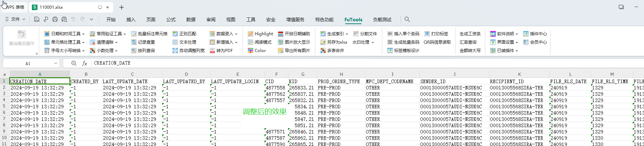Click 分割文件 split file tool
The image size is (644, 146).
pos(365,34)
